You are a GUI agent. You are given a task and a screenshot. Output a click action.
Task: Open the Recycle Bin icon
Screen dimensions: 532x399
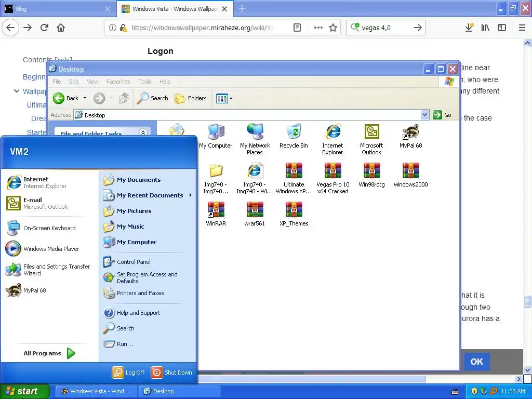[294, 136]
